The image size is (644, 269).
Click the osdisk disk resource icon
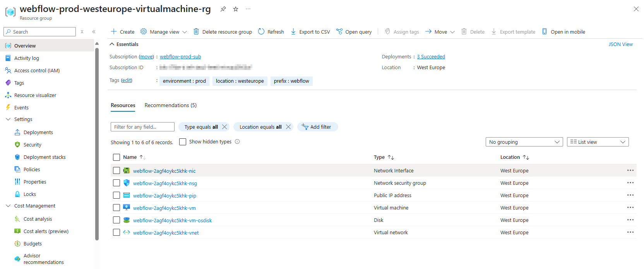click(x=127, y=220)
